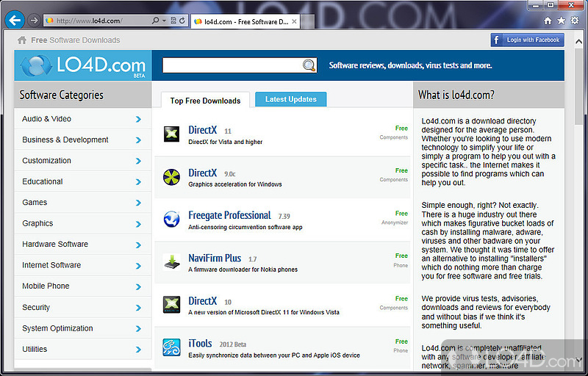Click the NaviFirm Plus program icon

click(171, 261)
